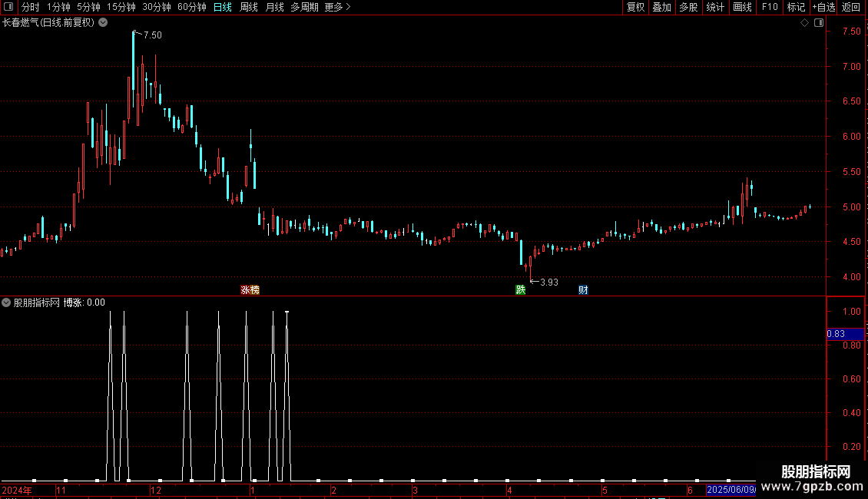Select the 1分钟 period
This screenshot has width=868, height=499.
58,7
